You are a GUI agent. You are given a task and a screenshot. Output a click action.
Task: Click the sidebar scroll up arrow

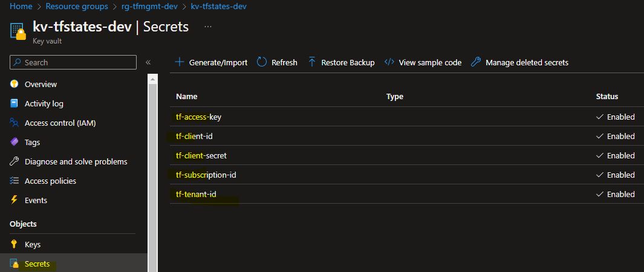[x=152, y=79]
